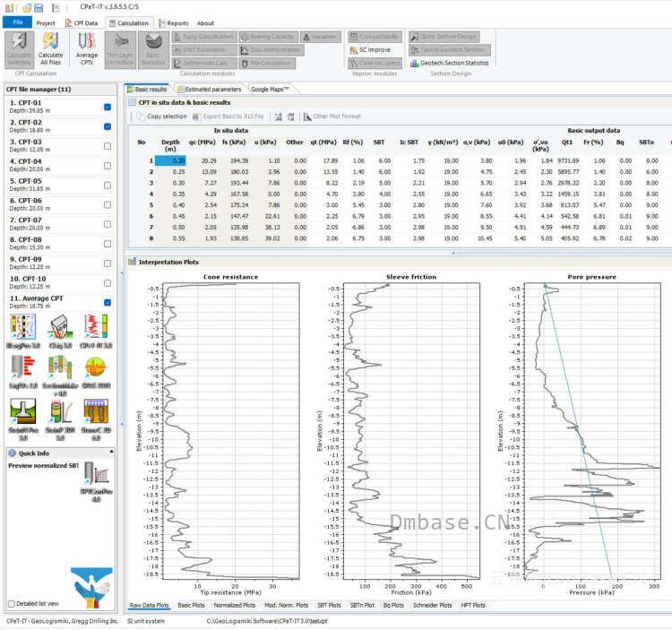This screenshot has width=672, height=630.
Task: Click the qc (MPa) column header
Action: (x=202, y=142)
